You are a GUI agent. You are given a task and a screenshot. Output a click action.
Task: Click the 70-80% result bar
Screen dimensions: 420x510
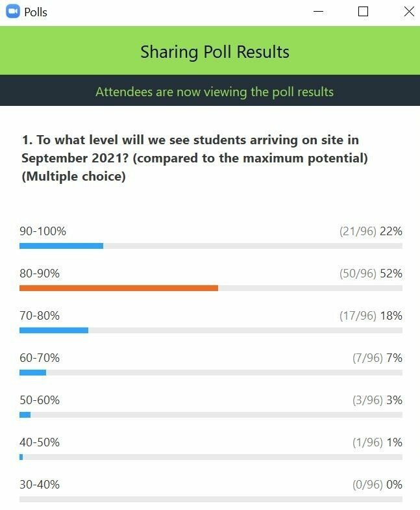[x=54, y=330]
